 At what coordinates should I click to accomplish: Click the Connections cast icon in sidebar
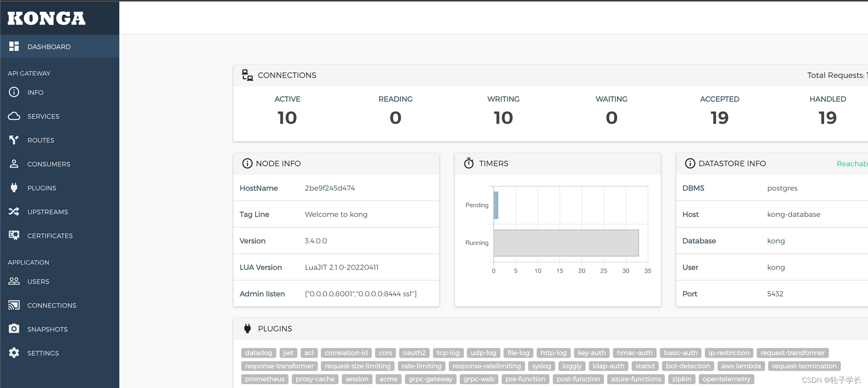pos(14,305)
